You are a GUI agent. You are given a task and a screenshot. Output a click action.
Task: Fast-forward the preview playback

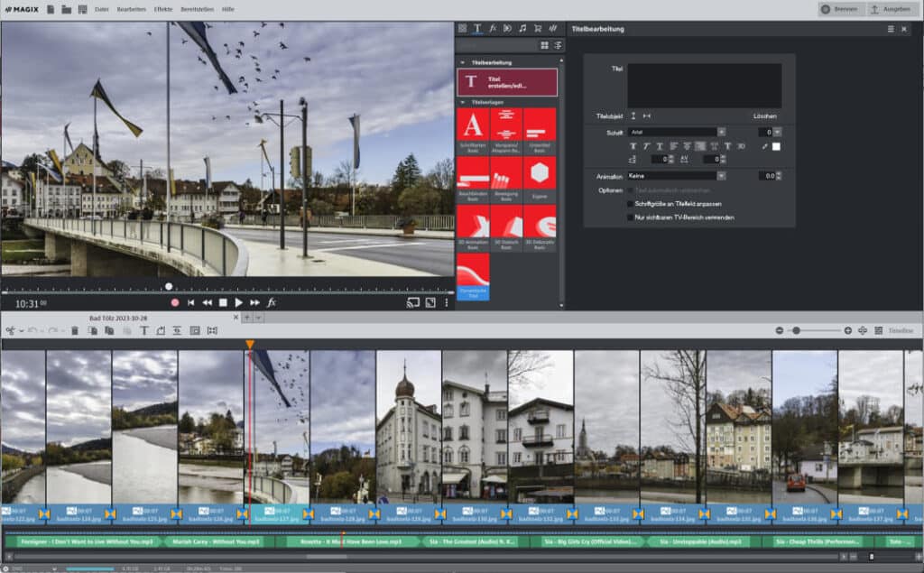(x=254, y=302)
